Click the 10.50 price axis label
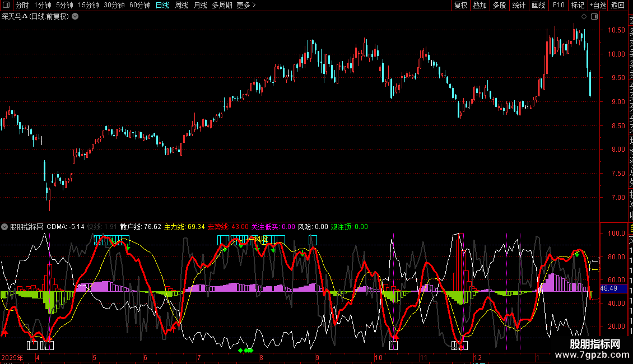 coord(616,30)
